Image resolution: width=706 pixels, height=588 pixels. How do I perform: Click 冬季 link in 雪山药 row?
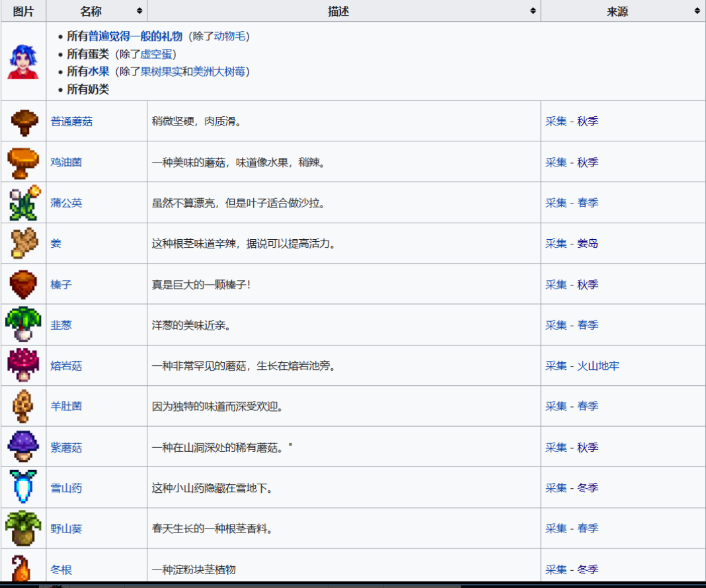588,488
